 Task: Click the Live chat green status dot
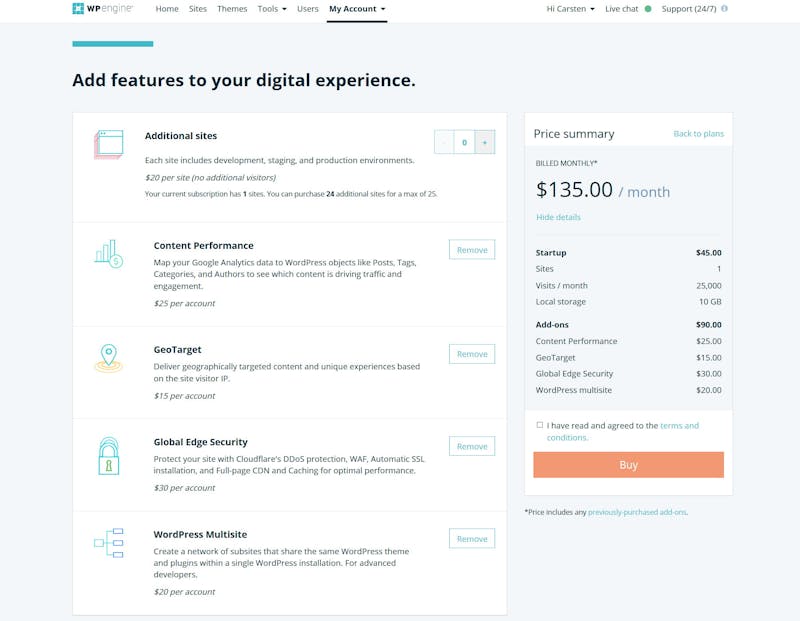pyautogui.click(x=648, y=9)
